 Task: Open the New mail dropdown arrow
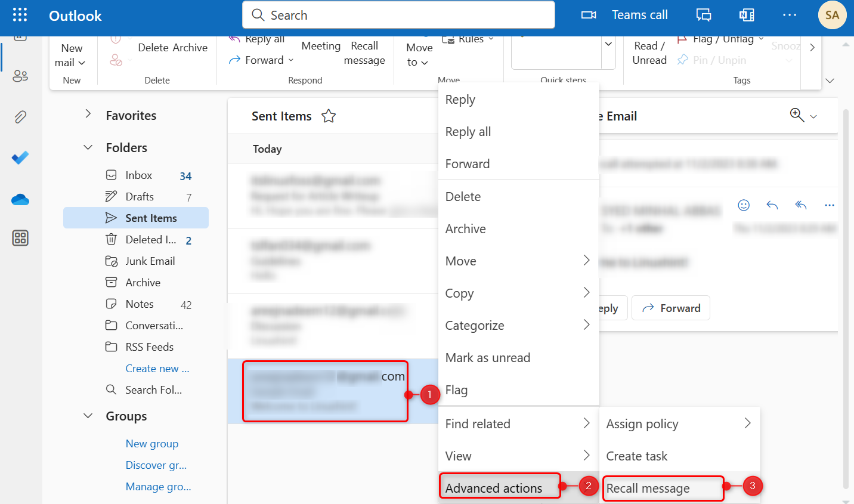[82, 63]
